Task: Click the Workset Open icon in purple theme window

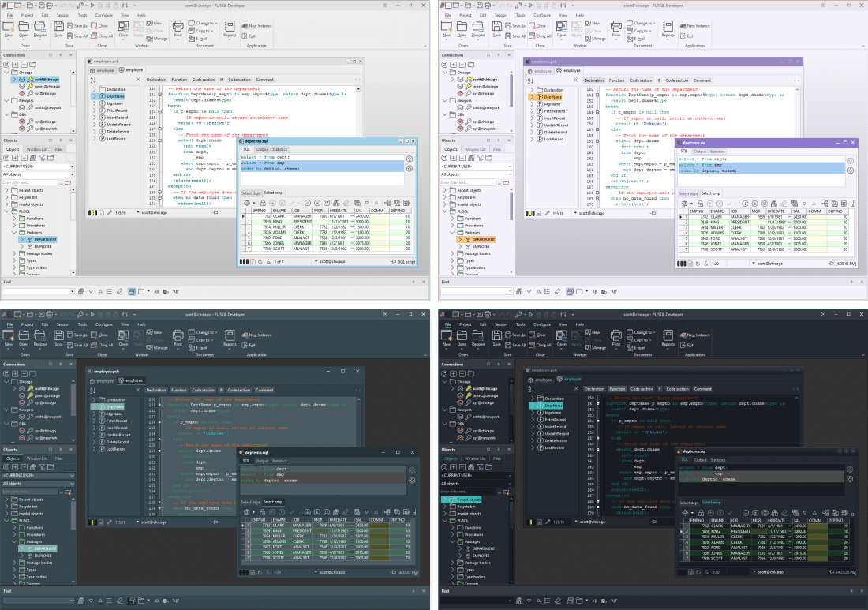Action: pos(561,26)
